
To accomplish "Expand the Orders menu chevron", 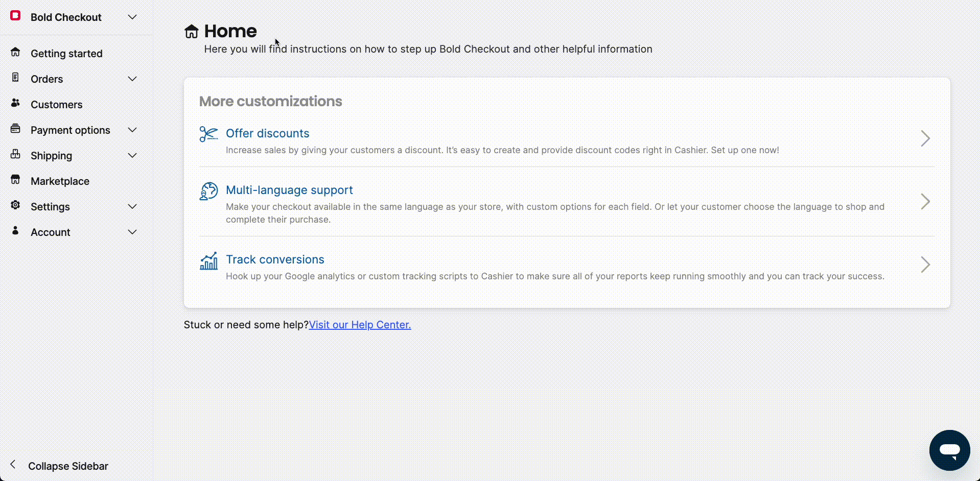I will click(x=132, y=79).
